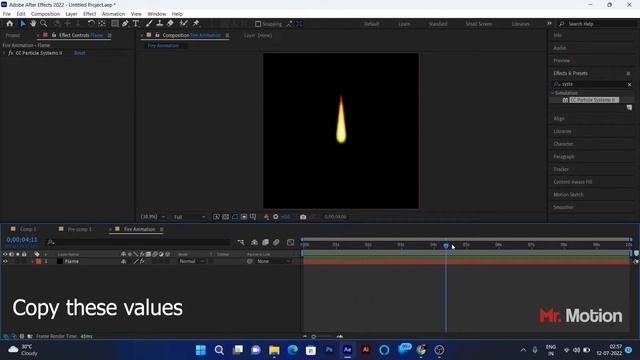Toggle the Frame Blending icon in timeline header
The width and height of the screenshot is (640, 360).
265,242
